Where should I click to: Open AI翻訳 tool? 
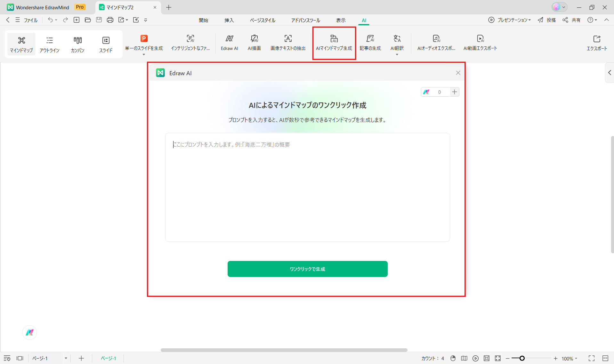397,43
